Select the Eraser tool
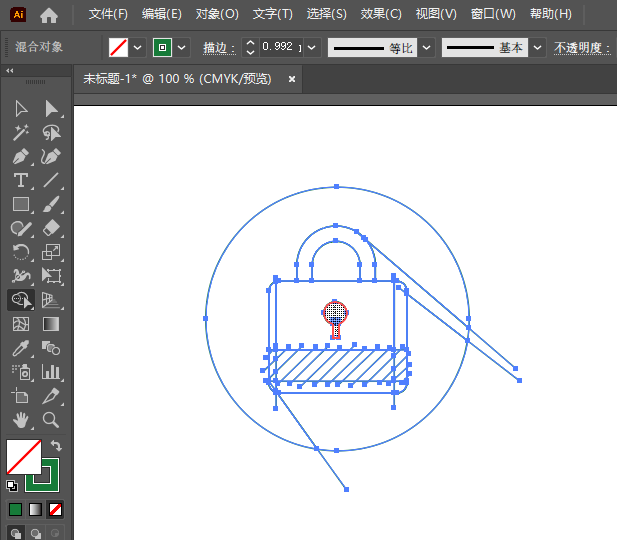The image size is (617, 540). 51,228
